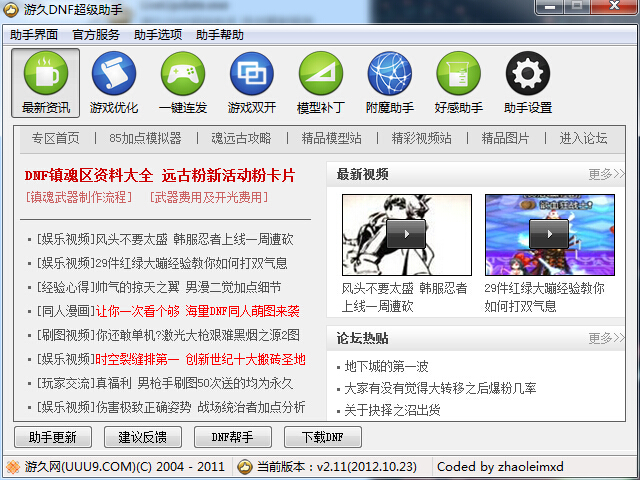The width and height of the screenshot is (640, 480).
Task: Open the 助手界面 menu
Action: [x=34, y=35]
